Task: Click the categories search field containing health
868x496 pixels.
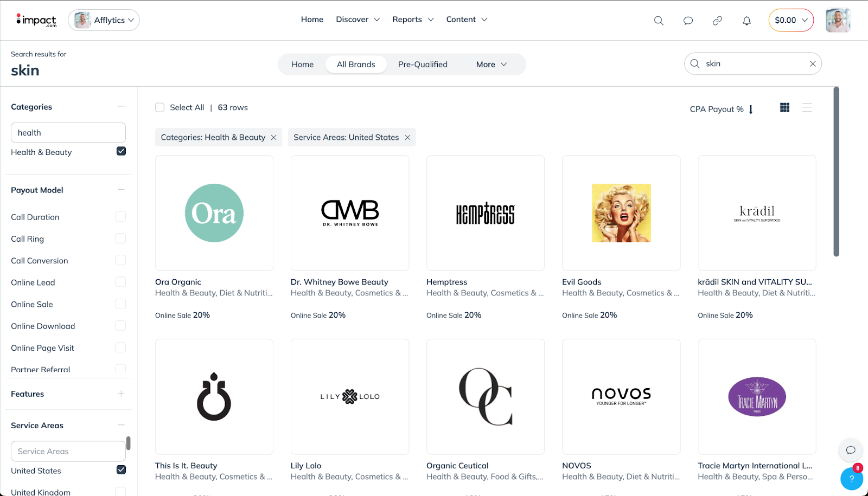Action: (68, 133)
